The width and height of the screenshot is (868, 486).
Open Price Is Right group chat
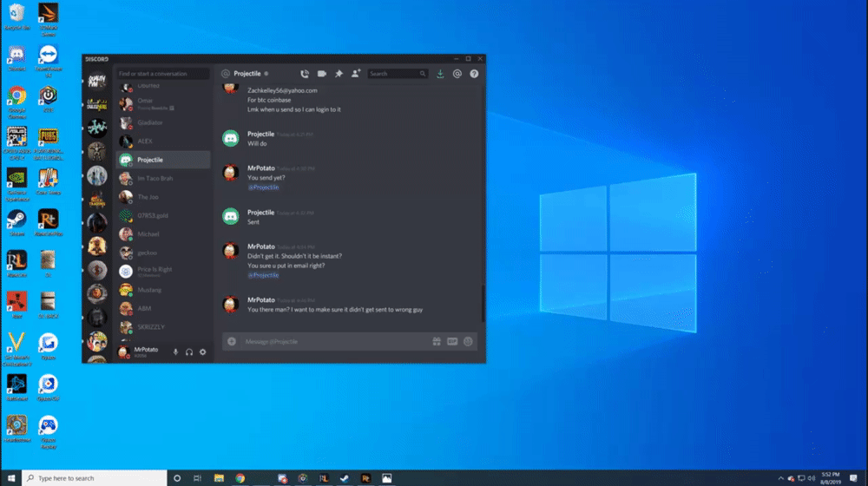tap(163, 272)
